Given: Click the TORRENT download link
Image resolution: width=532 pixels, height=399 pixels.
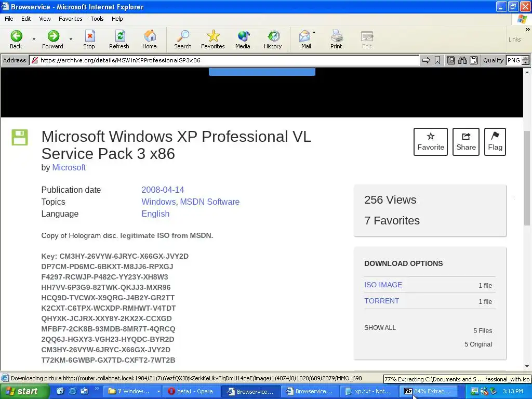Looking at the screenshot, I should click(381, 301).
